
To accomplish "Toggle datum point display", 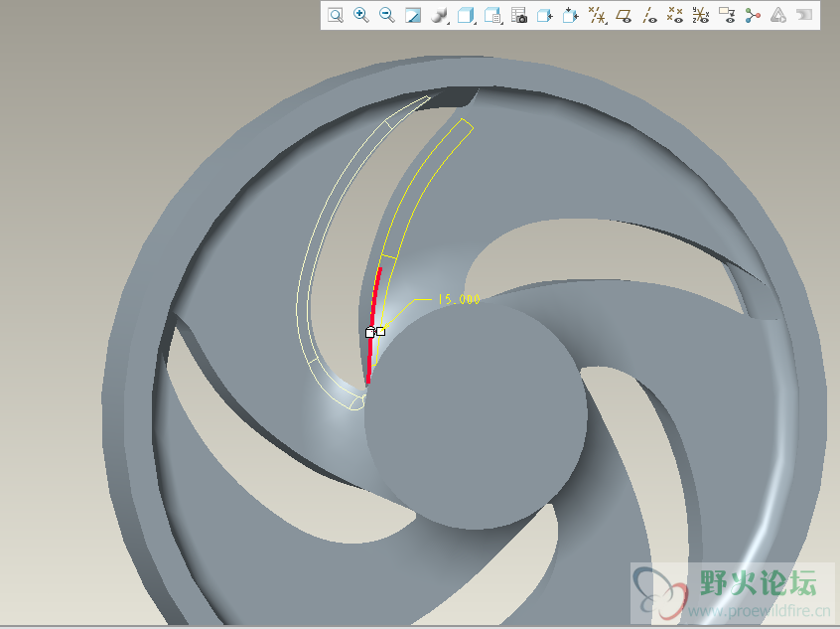I will 675,15.
